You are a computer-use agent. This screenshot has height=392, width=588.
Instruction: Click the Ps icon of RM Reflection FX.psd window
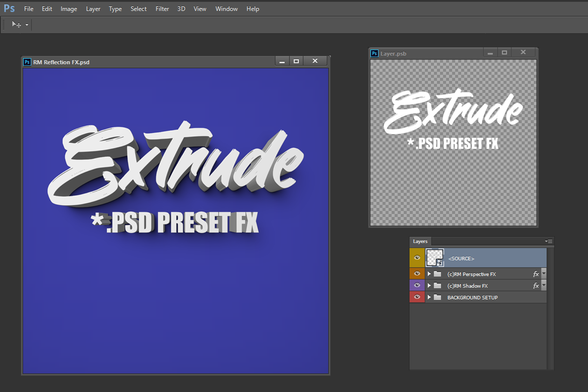(27, 62)
